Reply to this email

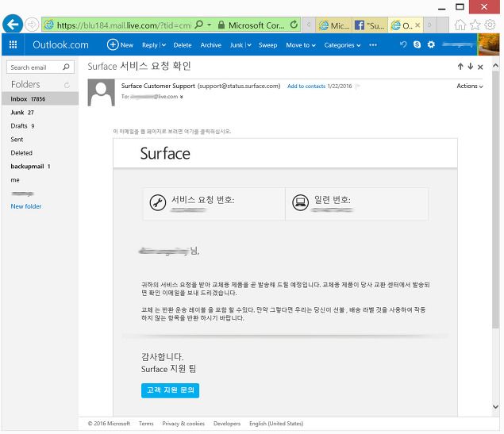150,45
